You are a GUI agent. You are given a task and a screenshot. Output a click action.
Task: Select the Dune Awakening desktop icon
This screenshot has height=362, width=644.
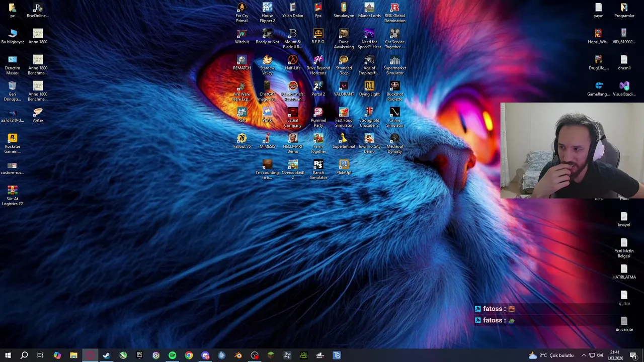pos(344,39)
